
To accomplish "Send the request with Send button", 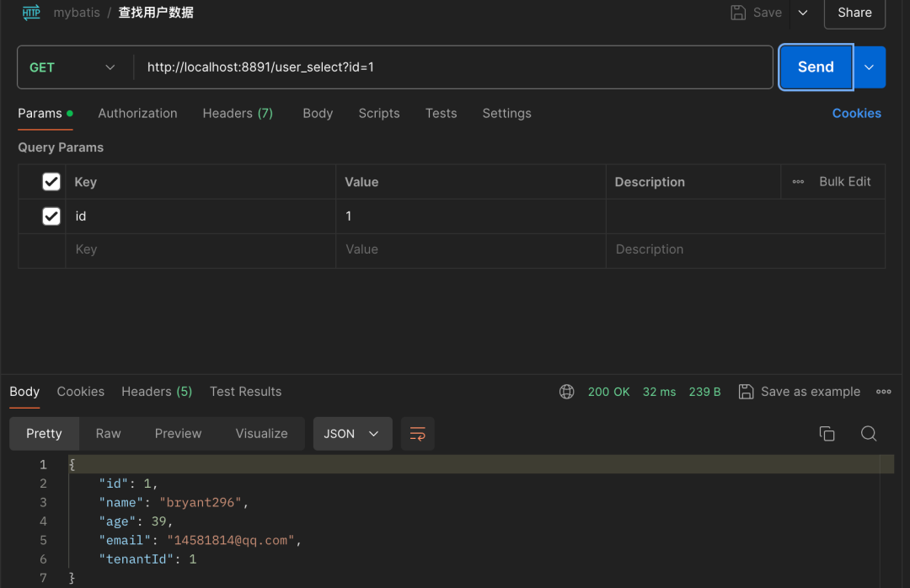I will point(816,67).
